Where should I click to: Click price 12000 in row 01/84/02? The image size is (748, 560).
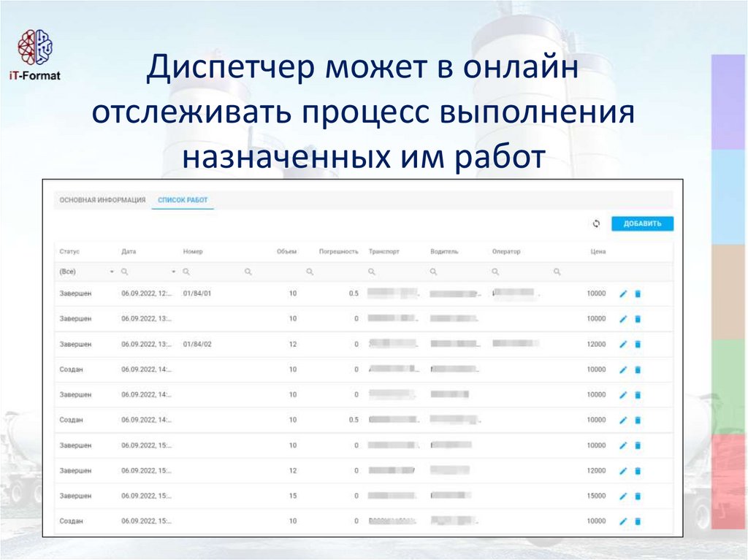596,344
